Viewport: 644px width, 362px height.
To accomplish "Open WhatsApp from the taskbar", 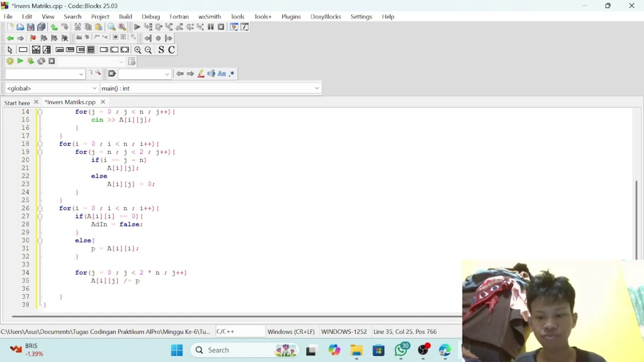I will (401, 350).
